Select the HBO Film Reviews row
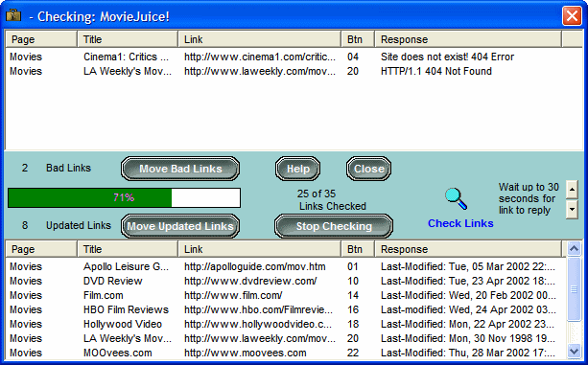Viewport: 588px width, 365px height. tap(285, 310)
